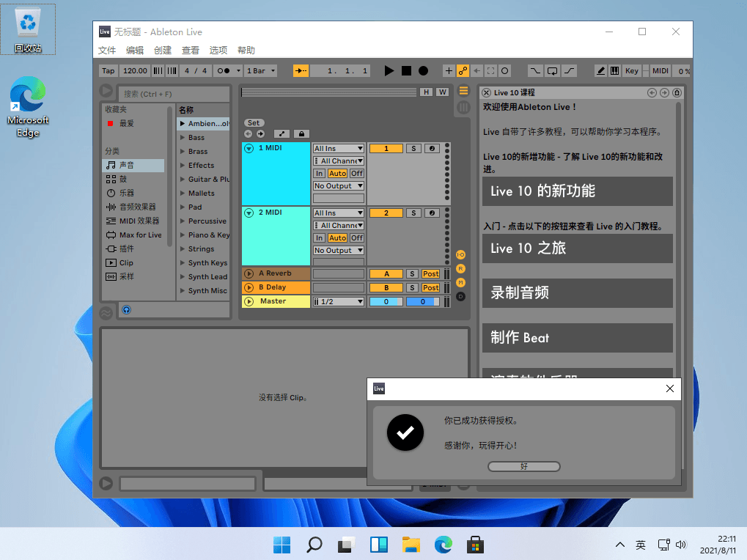Arm the 1 MIDI track for recording
Viewport: 747px width, 560px height.
pyautogui.click(x=432, y=149)
